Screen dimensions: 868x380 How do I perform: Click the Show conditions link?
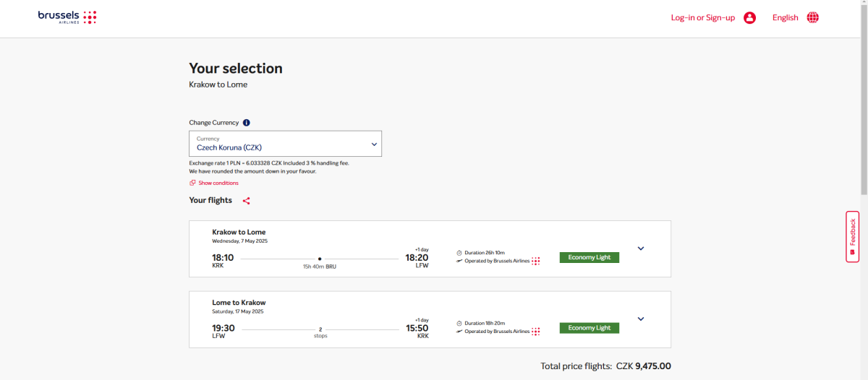point(218,183)
